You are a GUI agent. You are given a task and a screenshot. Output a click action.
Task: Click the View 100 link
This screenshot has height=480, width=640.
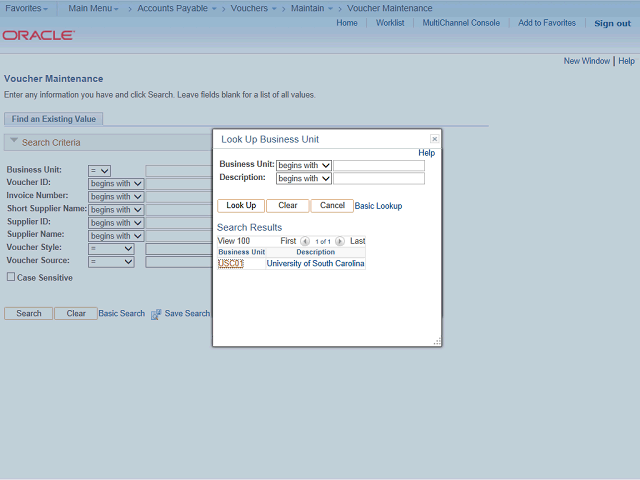[x=233, y=241]
